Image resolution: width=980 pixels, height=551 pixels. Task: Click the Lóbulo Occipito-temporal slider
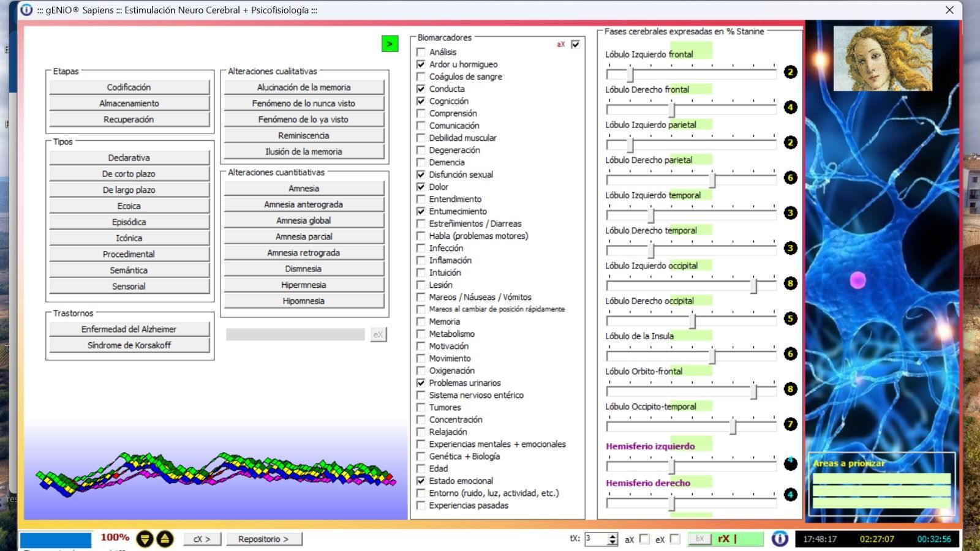pyautogui.click(x=692, y=426)
